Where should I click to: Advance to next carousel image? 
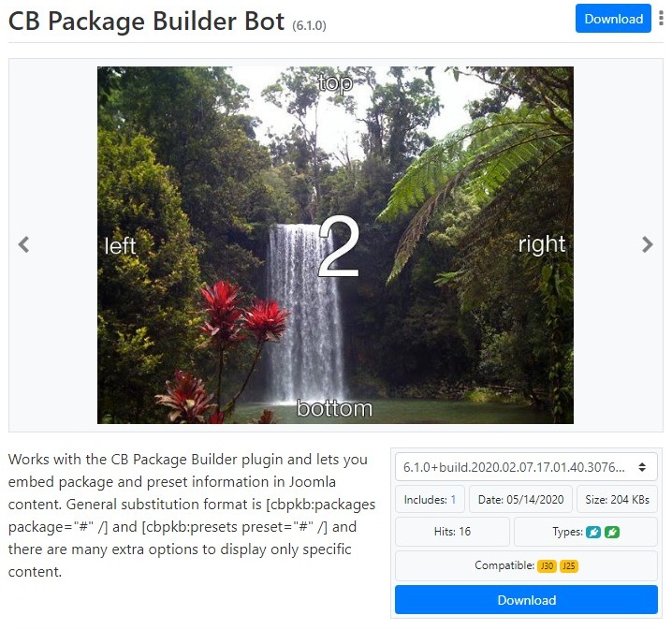coord(647,244)
